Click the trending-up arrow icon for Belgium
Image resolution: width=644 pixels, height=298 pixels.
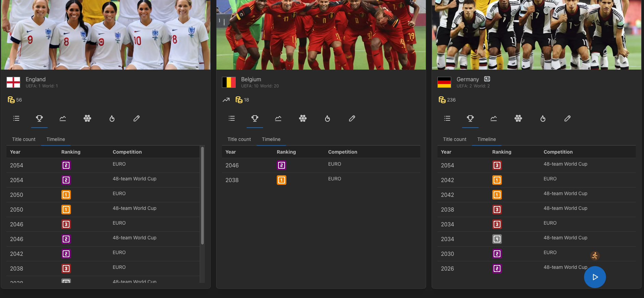pyautogui.click(x=226, y=100)
